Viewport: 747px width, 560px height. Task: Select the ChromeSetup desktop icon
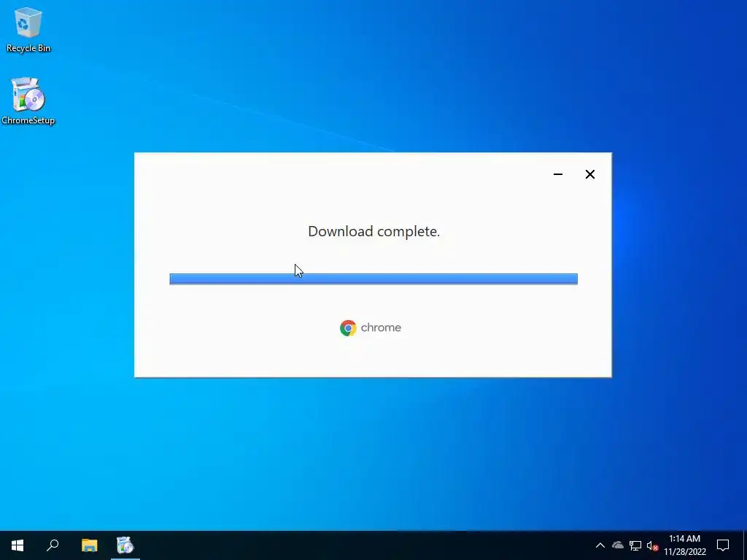[28, 101]
